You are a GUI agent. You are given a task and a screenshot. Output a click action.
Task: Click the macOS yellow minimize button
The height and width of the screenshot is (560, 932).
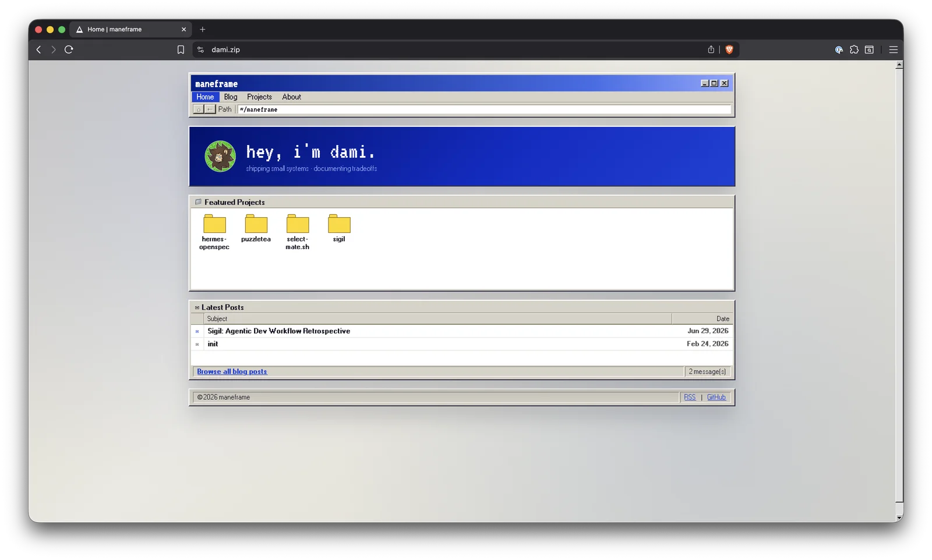click(x=50, y=29)
